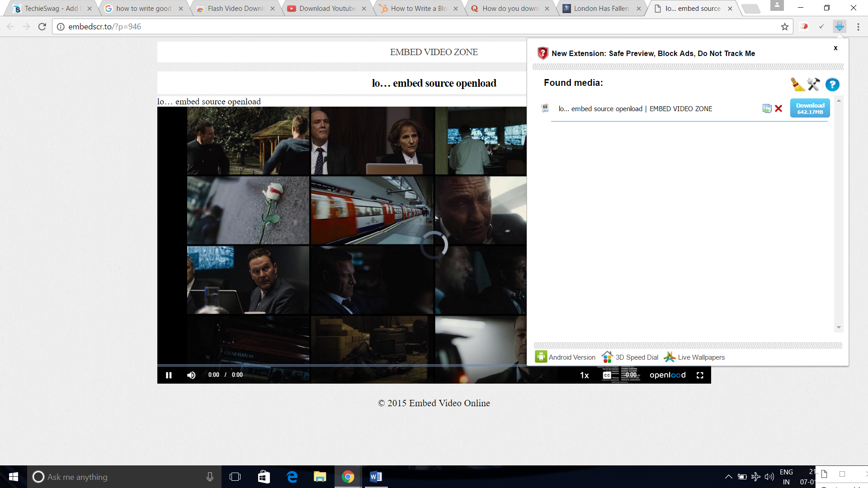Viewport: 868px width, 488px height.
Task: Click the battery tray icon
Action: click(742, 477)
